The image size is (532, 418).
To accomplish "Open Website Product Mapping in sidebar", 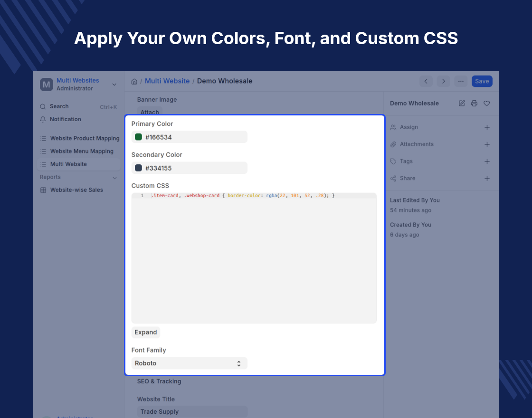I will (79, 138).
